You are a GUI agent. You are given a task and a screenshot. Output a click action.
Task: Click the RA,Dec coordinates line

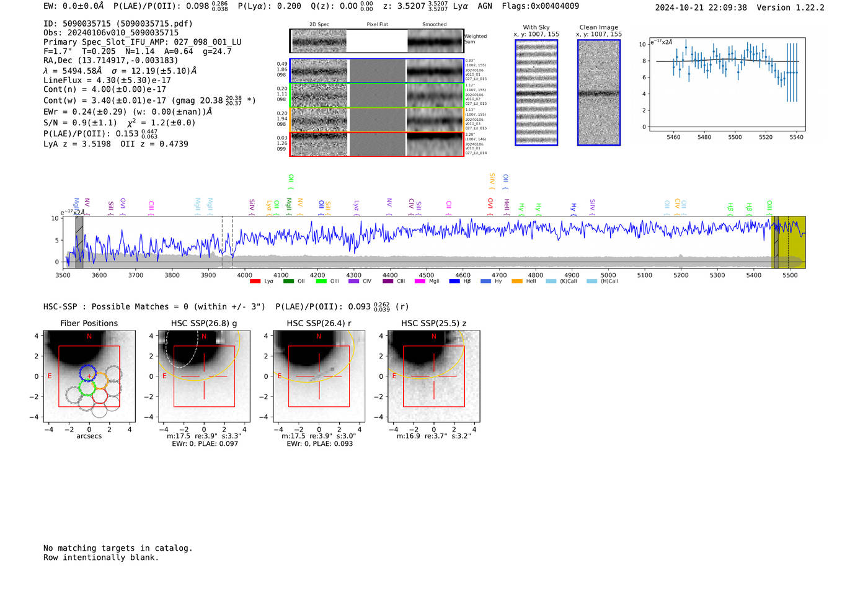110,60
